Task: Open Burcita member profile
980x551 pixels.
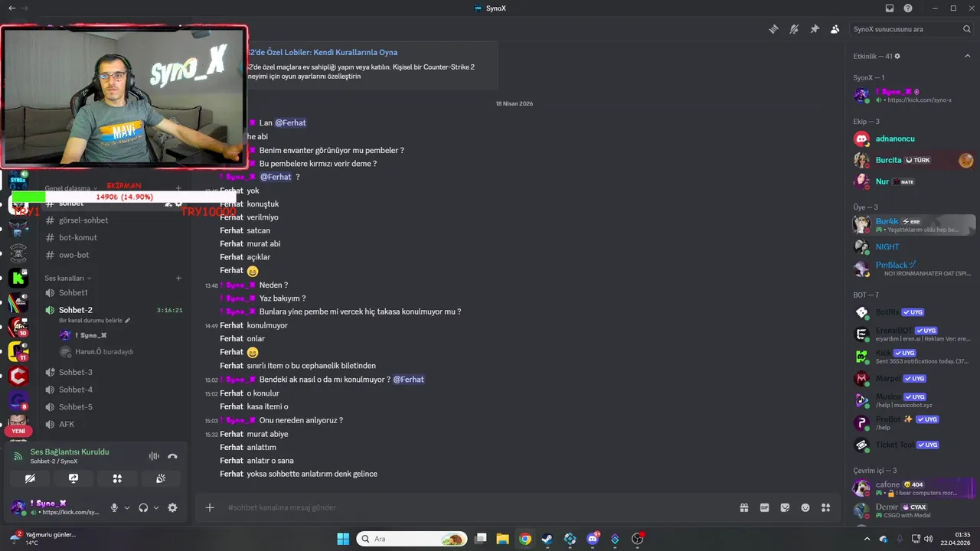Action: tap(914, 160)
